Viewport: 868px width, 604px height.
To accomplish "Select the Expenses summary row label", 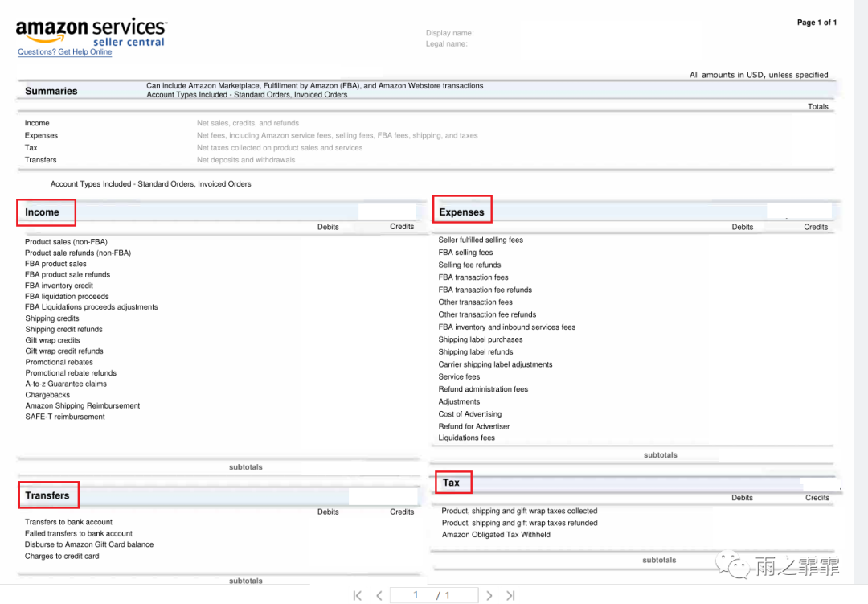I will tap(41, 135).
